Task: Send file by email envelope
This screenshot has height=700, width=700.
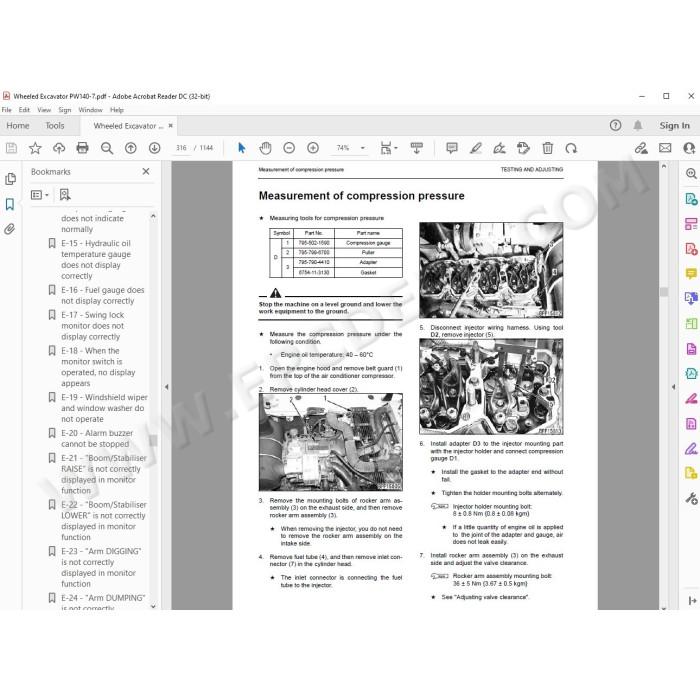Action: coord(665,148)
